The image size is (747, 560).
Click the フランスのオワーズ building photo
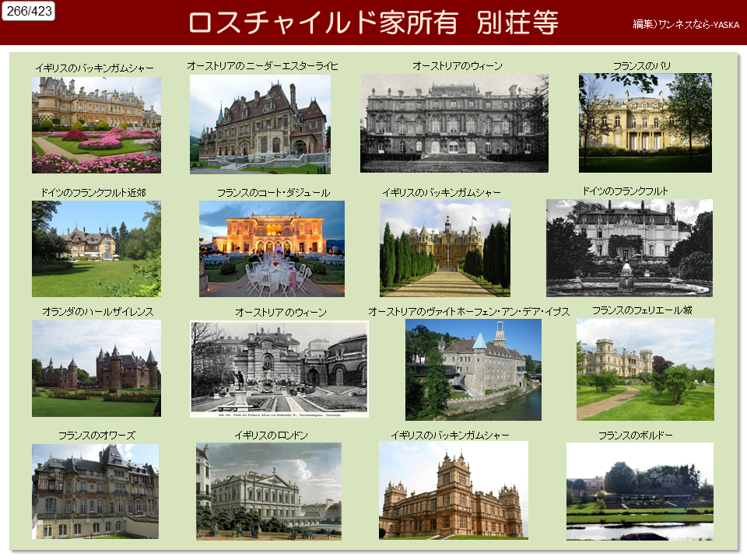95,491
